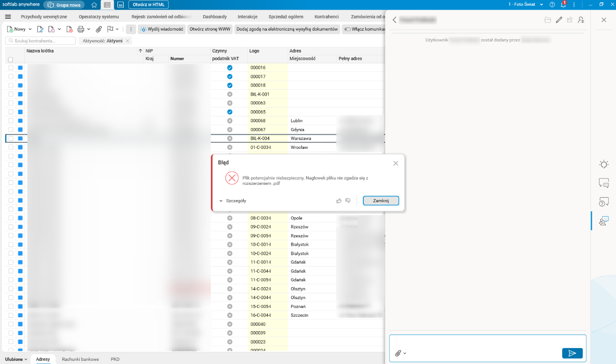Go back using the chat panel arrow
This screenshot has height=364, width=616.
[395, 20]
